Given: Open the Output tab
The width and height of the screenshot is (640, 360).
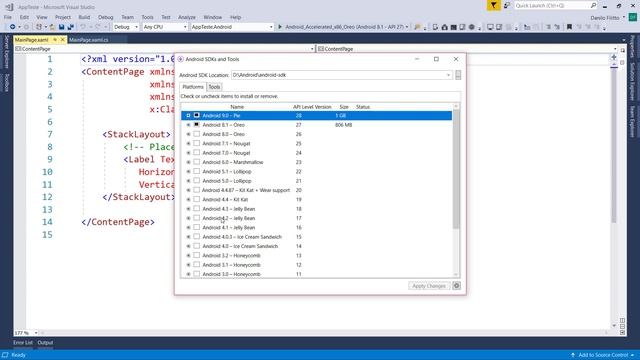Looking at the screenshot, I should pos(45,342).
